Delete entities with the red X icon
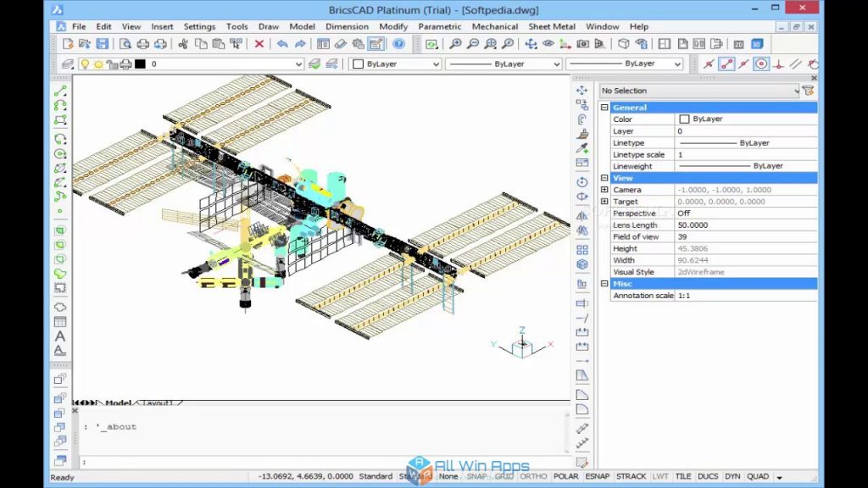868x488 pixels. tap(259, 44)
